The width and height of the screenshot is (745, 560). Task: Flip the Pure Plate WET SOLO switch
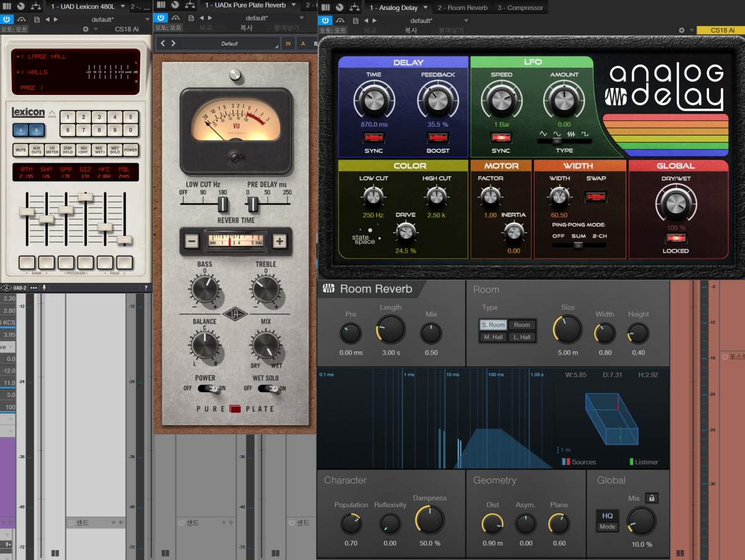(x=268, y=389)
